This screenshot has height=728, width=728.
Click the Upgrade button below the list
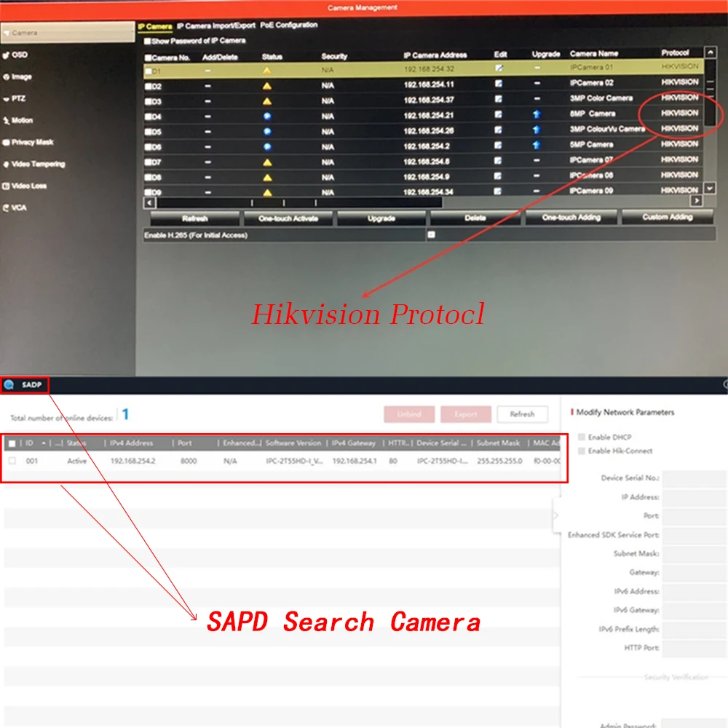pos(381,218)
